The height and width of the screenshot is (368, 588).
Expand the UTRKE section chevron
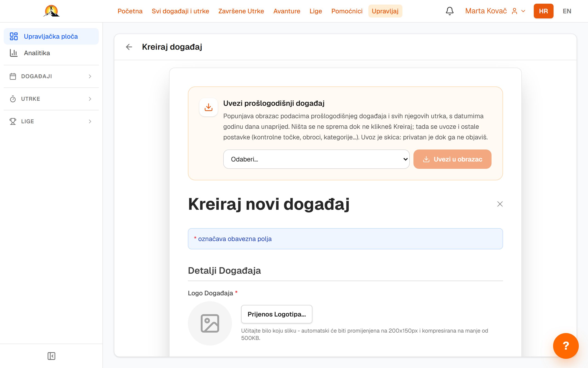[90, 99]
